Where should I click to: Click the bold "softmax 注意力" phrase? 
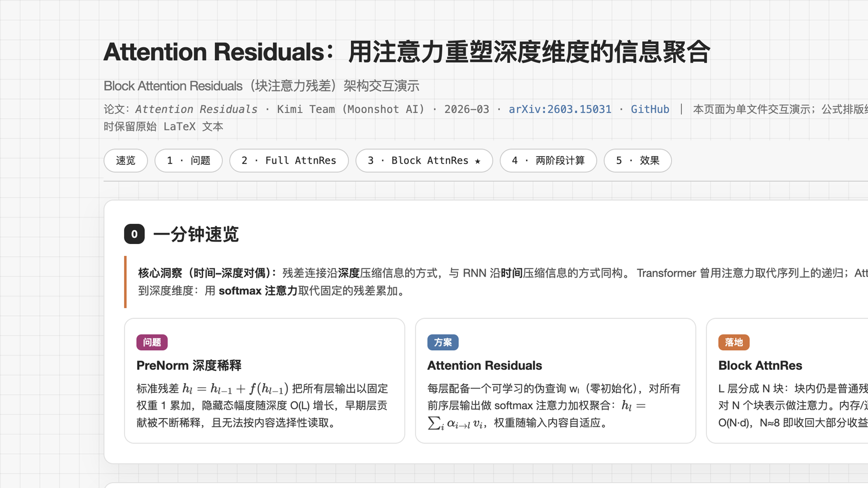[258, 291]
